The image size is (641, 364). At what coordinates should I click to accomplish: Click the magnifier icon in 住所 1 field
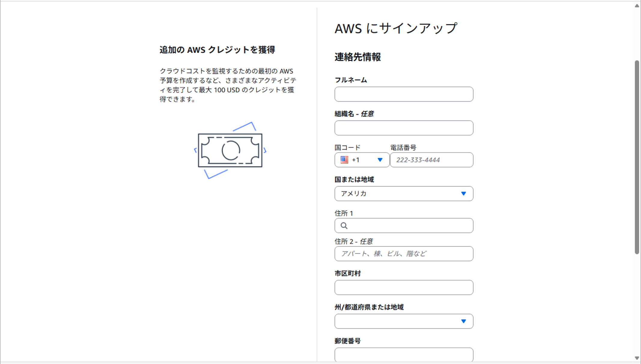click(x=344, y=226)
